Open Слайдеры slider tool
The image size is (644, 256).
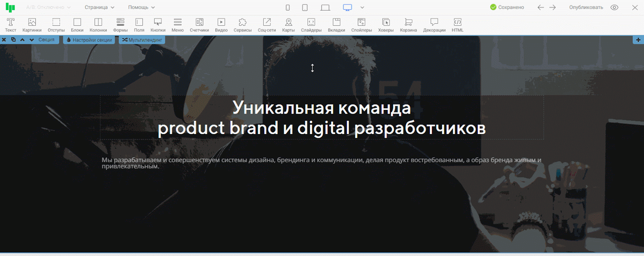[x=311, y=25]
